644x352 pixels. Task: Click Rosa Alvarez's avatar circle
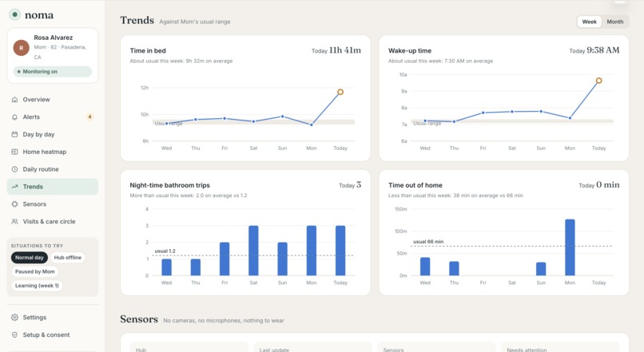coord(22,48)
